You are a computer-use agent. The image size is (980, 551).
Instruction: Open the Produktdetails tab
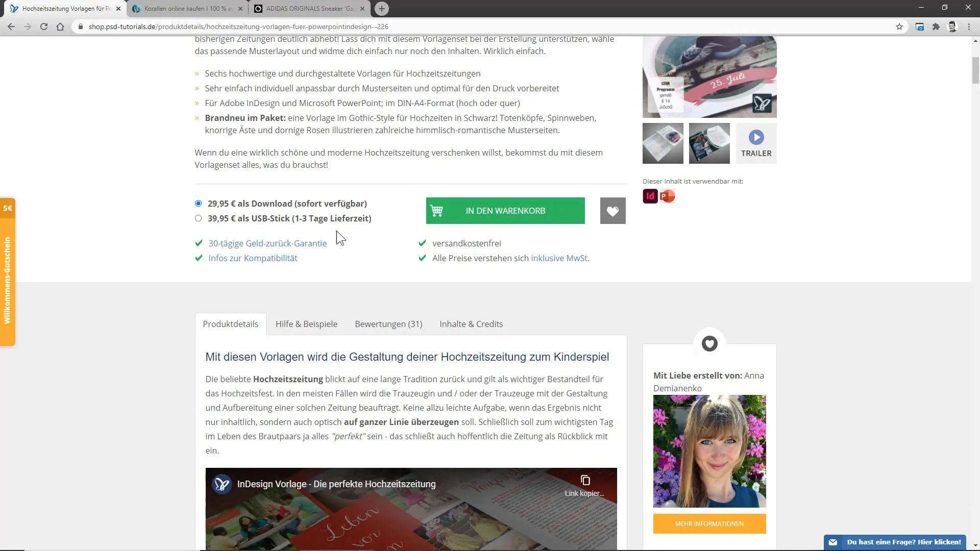231,324
